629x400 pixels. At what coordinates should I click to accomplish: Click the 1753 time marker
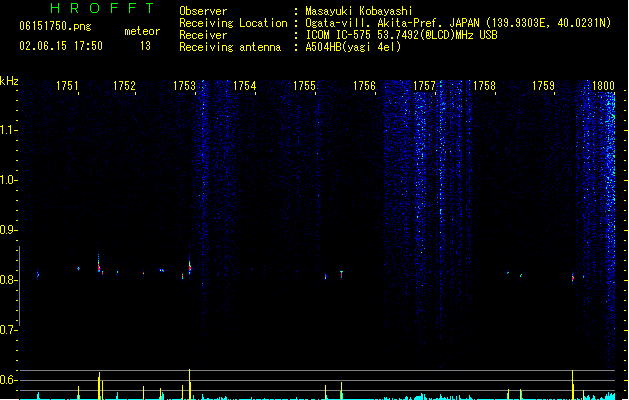184,86
